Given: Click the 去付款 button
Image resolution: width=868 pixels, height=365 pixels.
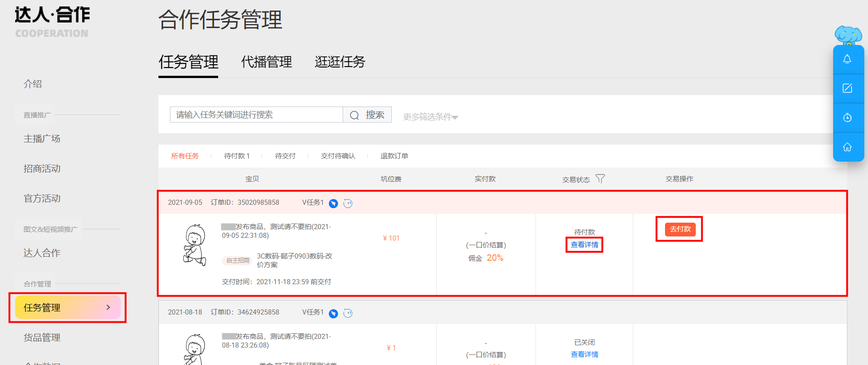Looking at the screenshot, I should point(680,229).
